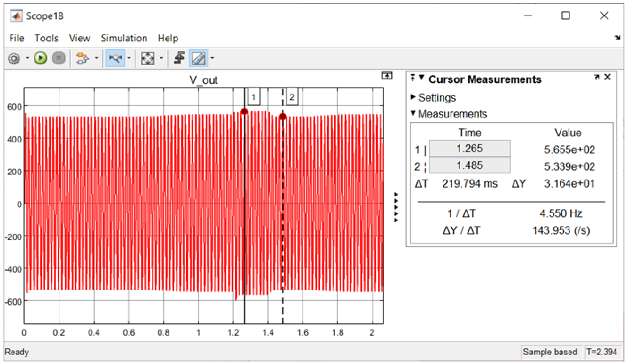Click the Highlight Simulink block icon
This screenshot has width=627, height=364.
(x=82, y=58)
